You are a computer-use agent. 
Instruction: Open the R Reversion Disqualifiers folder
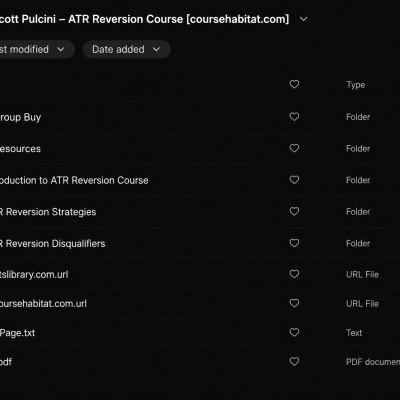click(x=52, y=244)
